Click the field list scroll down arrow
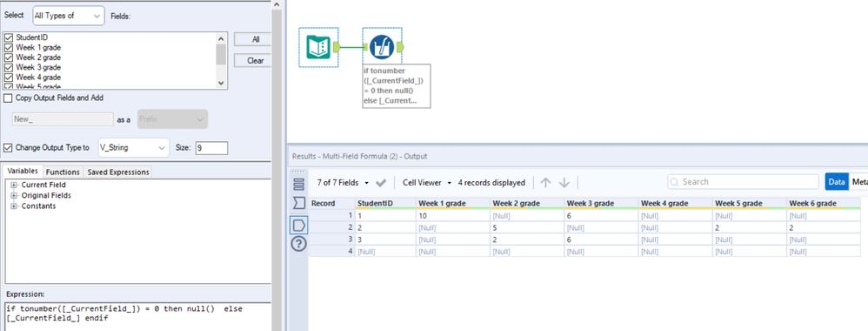Screen dimensions: 868x331 click(221, 83)
